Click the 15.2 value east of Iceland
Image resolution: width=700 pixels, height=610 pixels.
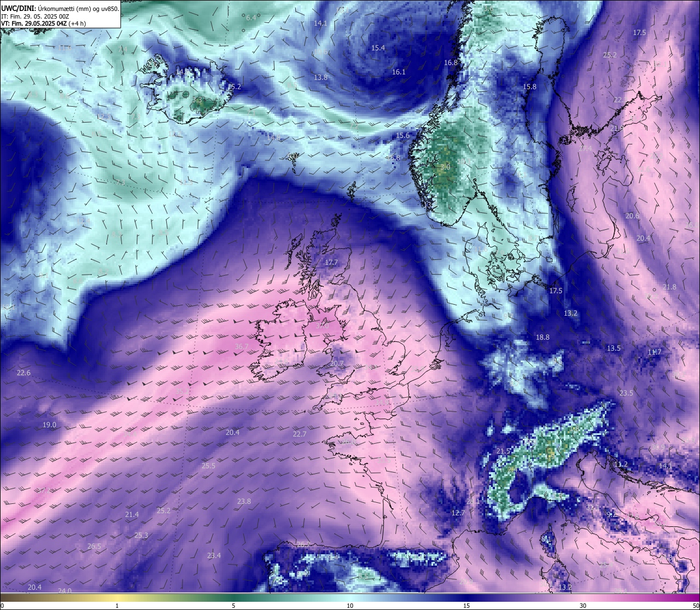click(234, 86)
